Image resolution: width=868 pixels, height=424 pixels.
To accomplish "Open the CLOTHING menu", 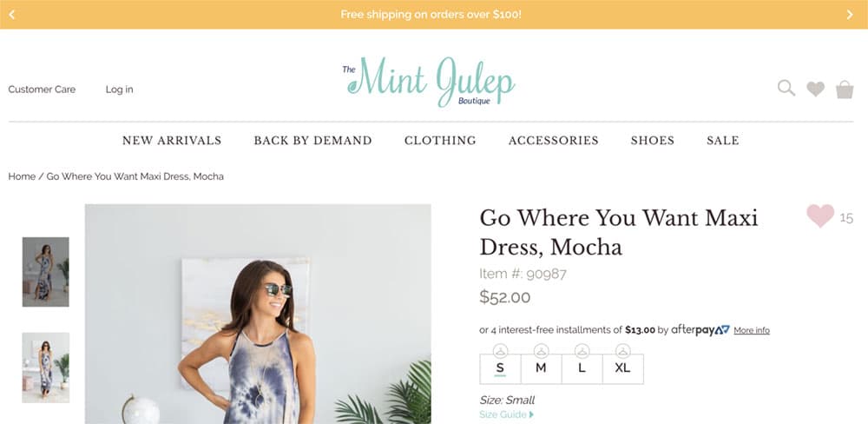I will pyautogui.click(x=440, y=140).
